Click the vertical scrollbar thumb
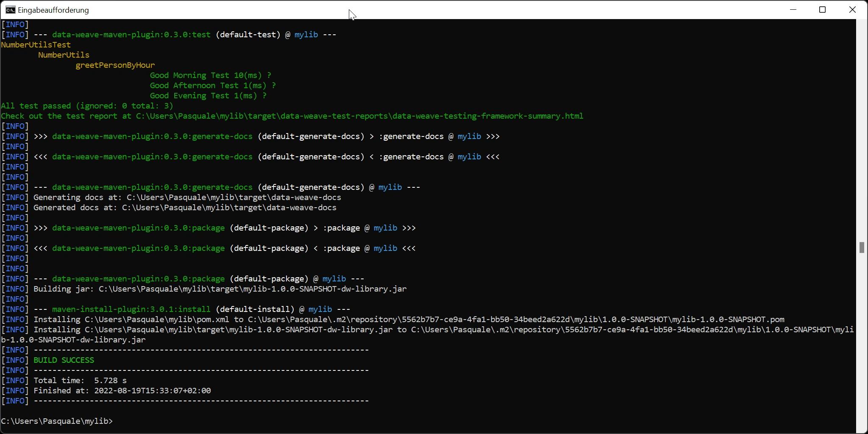Viewport: 868px width, 434px height. 862,248
